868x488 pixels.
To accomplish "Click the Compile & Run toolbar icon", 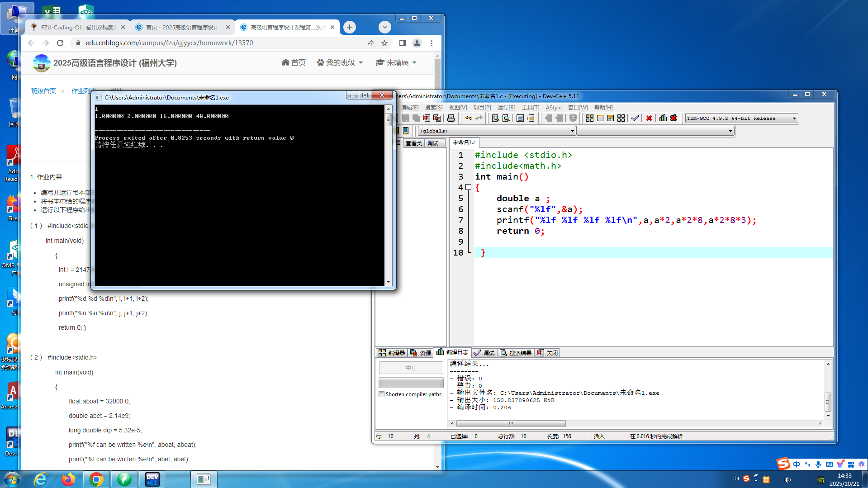I will tap(611, 118).
